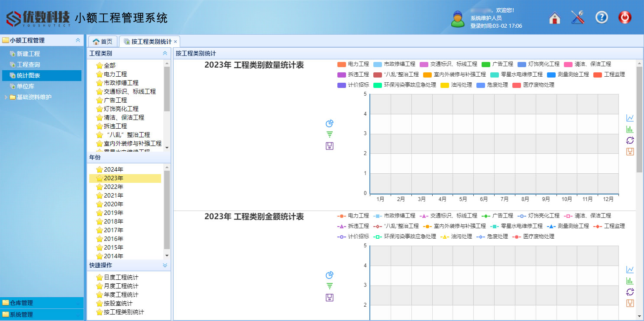
Task: Open 工程查询 in the left menu
Action: (x=28, y=65)
